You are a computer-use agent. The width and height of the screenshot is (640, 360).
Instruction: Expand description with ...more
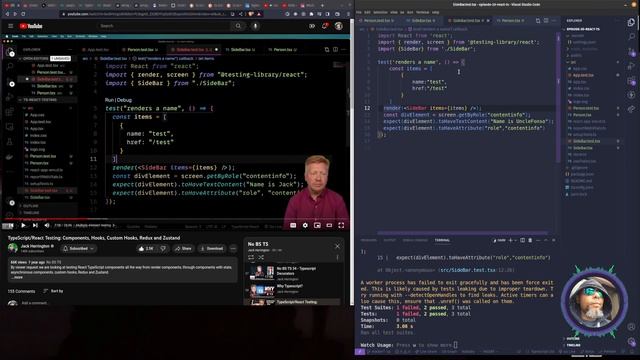tap(17, 277)
